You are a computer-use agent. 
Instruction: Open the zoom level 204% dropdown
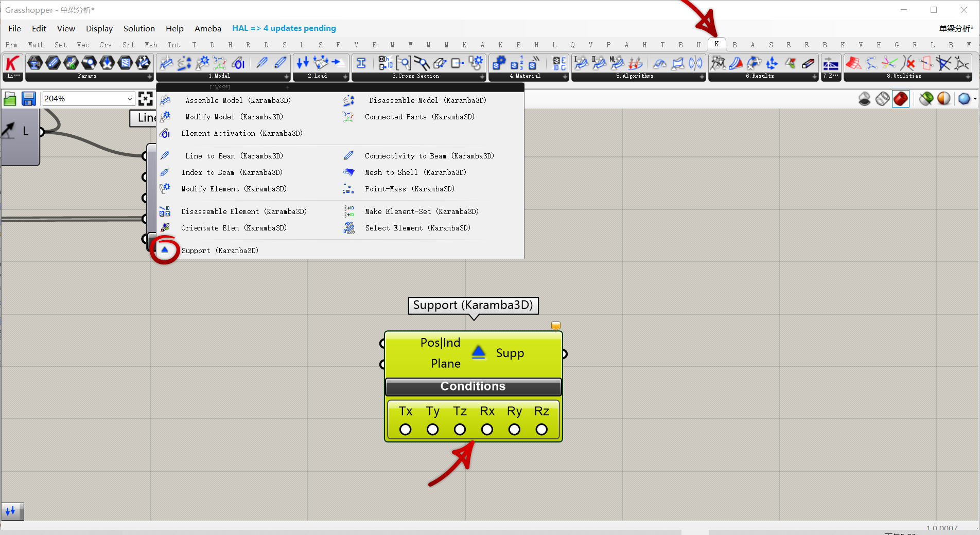point(130,99)
